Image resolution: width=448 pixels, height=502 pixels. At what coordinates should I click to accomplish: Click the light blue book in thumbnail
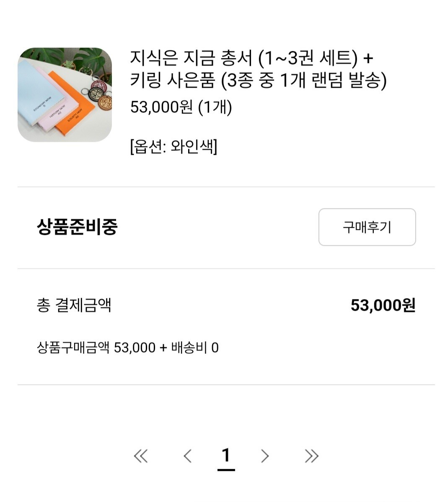click(38, 93)
